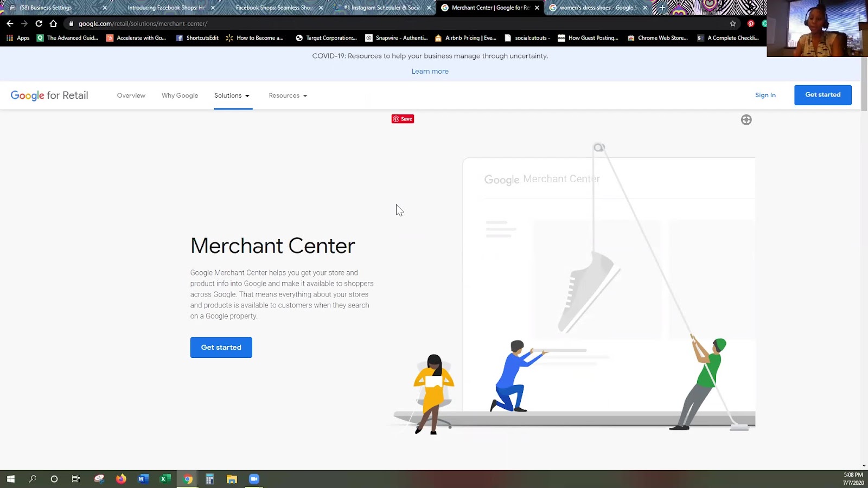The width and height of the screenshot is (868, 488).
Task: Open the Calculator from the taskbar
Action: click(209, 479)
